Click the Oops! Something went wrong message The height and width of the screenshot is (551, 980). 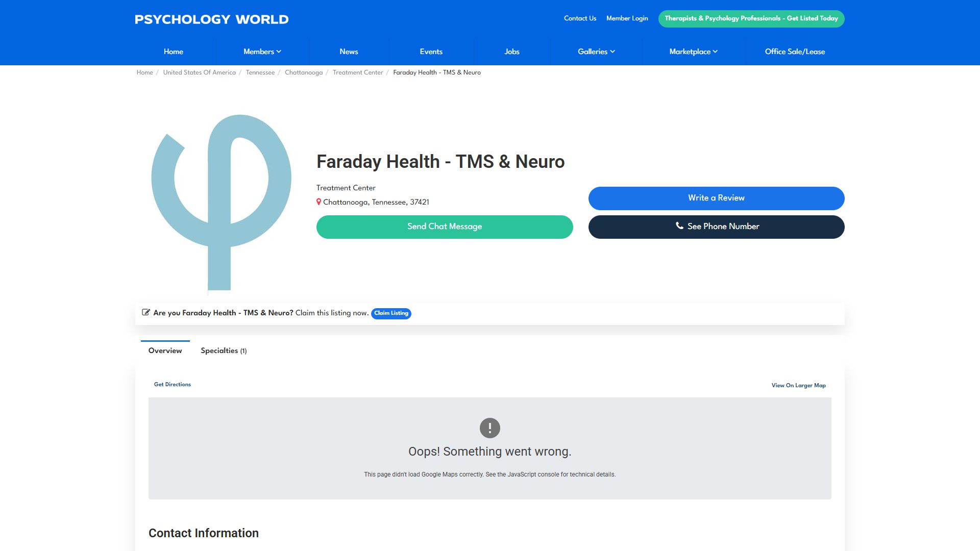(x=489, y=452)
